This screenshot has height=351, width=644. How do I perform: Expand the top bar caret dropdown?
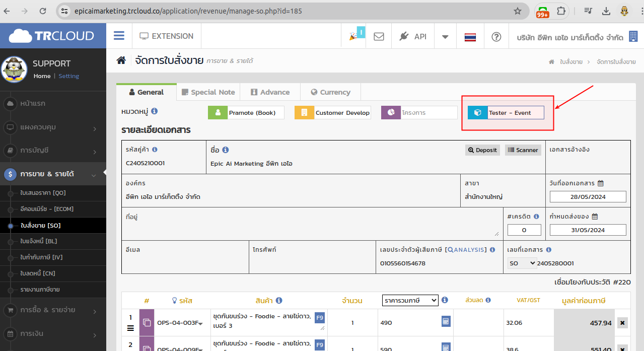click(445, 37)
